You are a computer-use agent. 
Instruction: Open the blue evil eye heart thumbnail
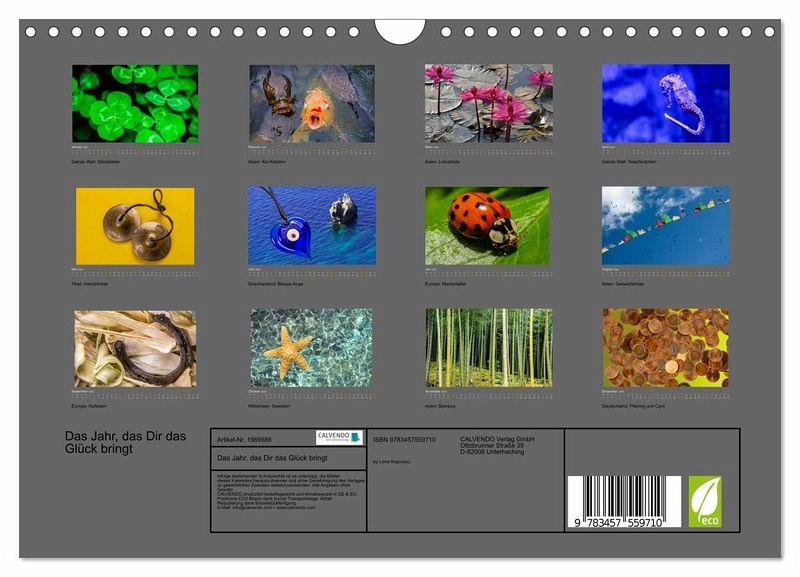pos(312,225)
